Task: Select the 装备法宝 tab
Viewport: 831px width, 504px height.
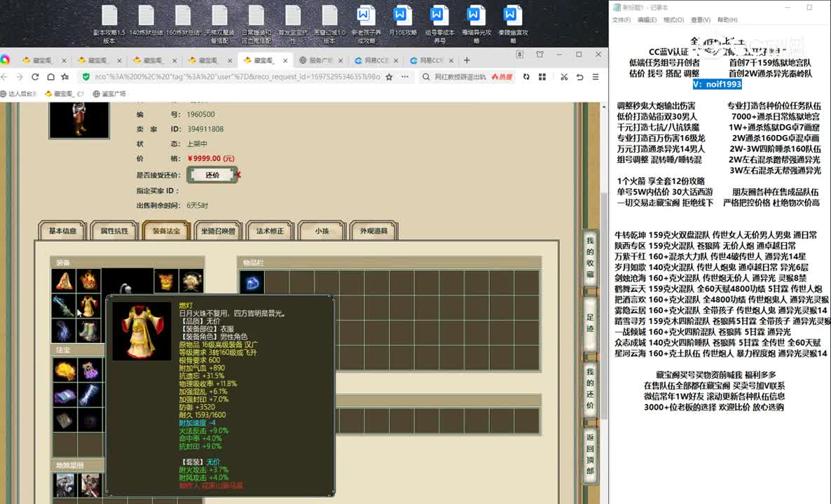Action: [x=166, y=231]
